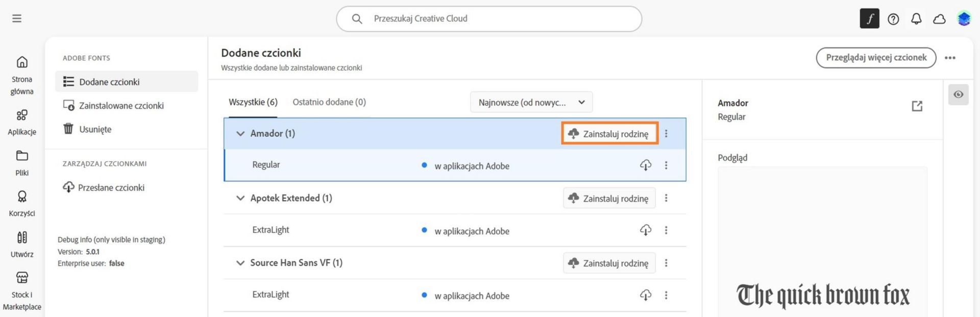
Task: Install Apotek Extended ExtraLight cloud icon
Action: click(646, 230)
